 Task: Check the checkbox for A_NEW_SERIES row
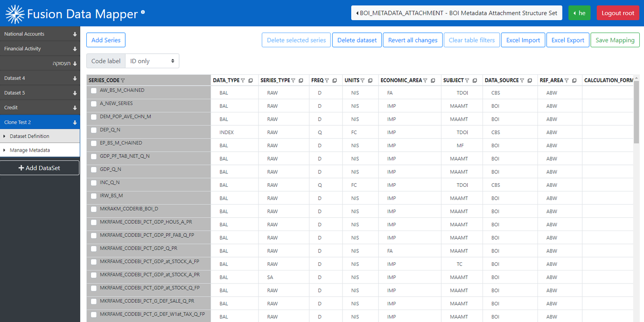[93, 104]
